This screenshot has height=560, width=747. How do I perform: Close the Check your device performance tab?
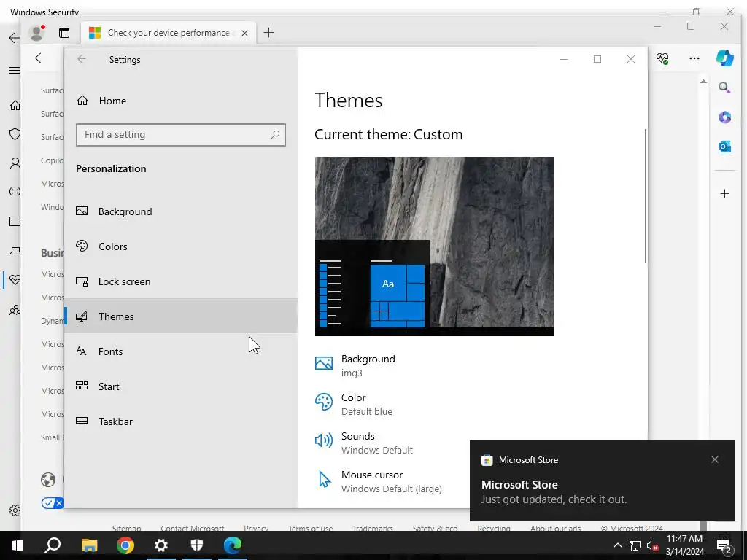pyautogui.click(x=244, y=33)
